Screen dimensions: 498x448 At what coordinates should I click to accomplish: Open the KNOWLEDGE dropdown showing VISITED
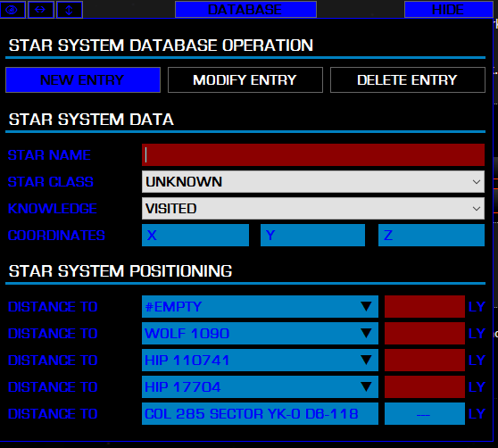coord(313,208)
